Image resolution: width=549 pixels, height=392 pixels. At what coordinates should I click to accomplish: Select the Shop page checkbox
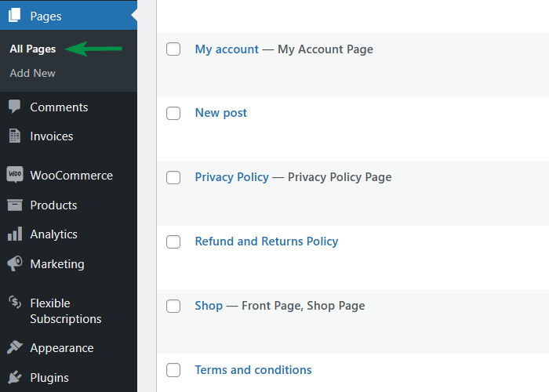[x=173, y=306]
